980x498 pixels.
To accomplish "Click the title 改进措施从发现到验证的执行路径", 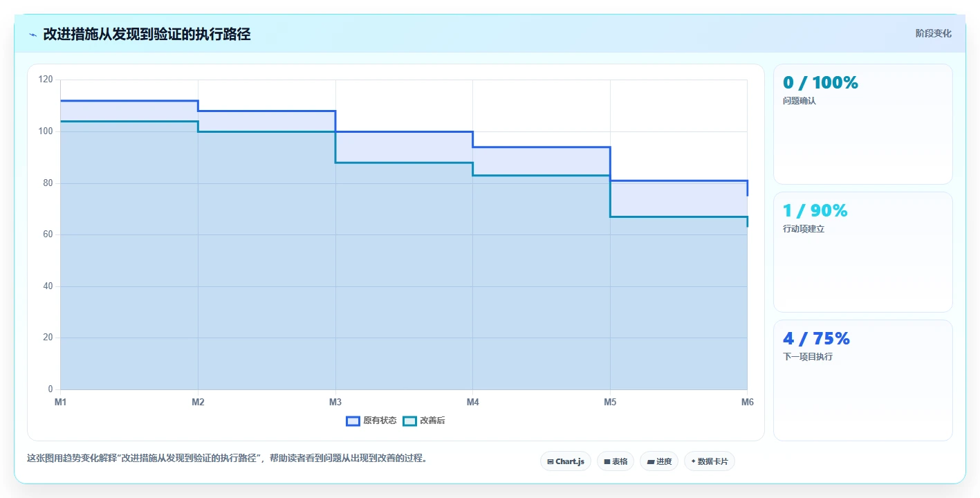I will [x=147, y=35].
